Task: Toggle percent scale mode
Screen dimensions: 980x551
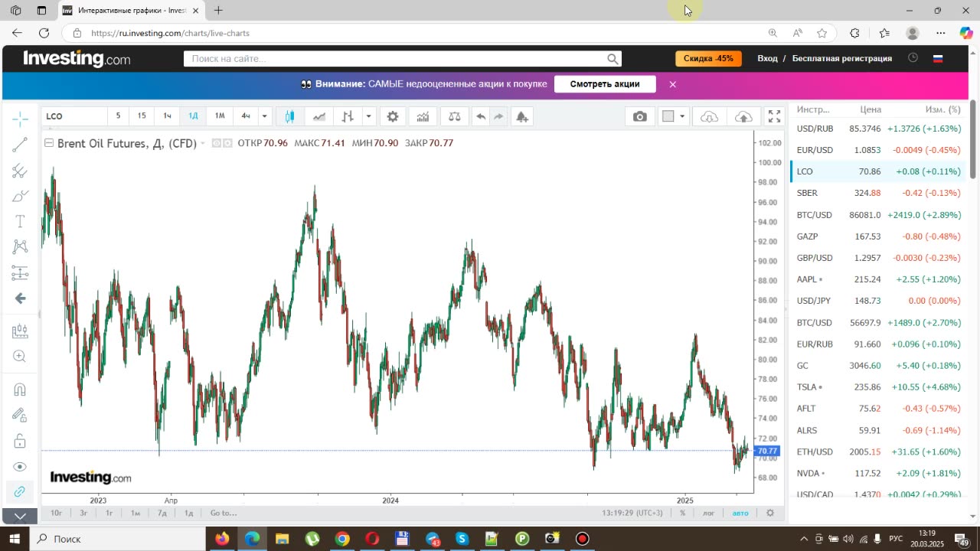Action: click(682, 513)
